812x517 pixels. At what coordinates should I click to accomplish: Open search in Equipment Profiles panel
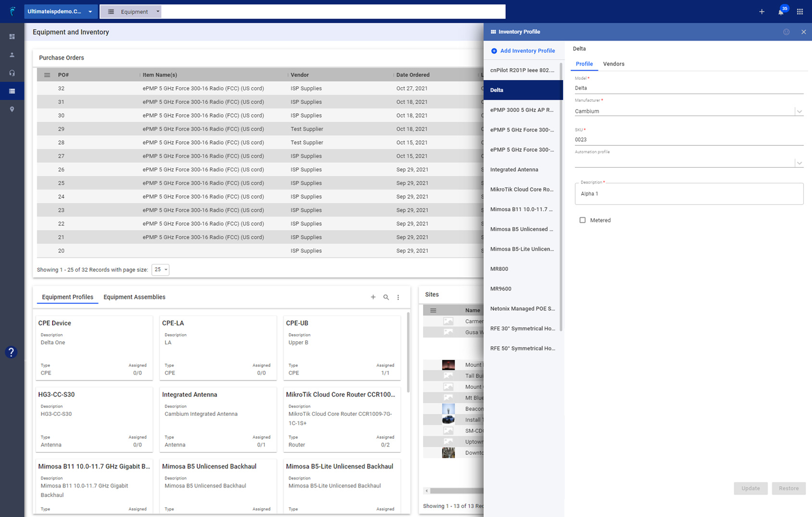tap(386, 297)
